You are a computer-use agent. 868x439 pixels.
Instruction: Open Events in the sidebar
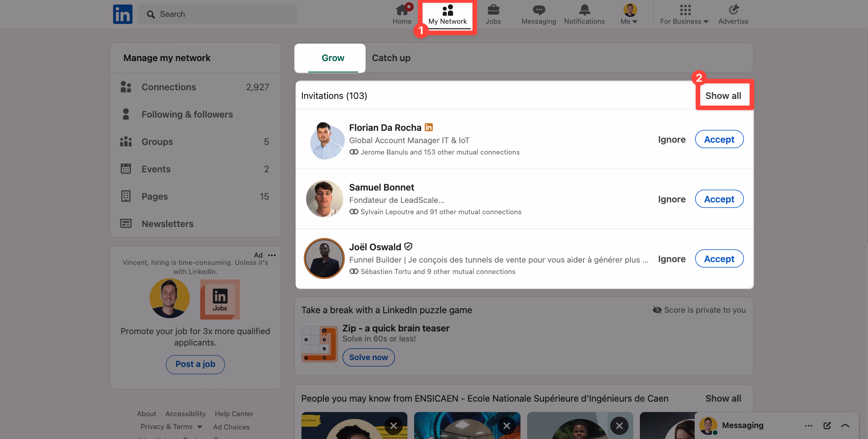[196, 169]
